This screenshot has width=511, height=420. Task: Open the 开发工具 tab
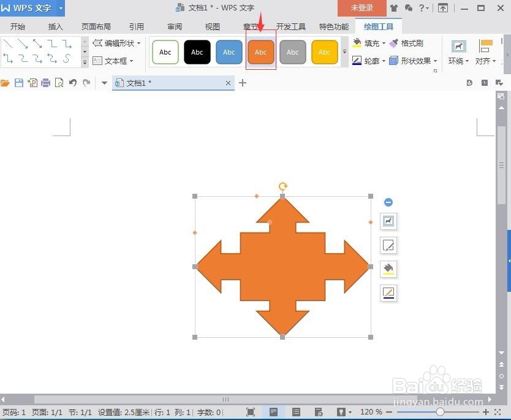coord(290,26)
